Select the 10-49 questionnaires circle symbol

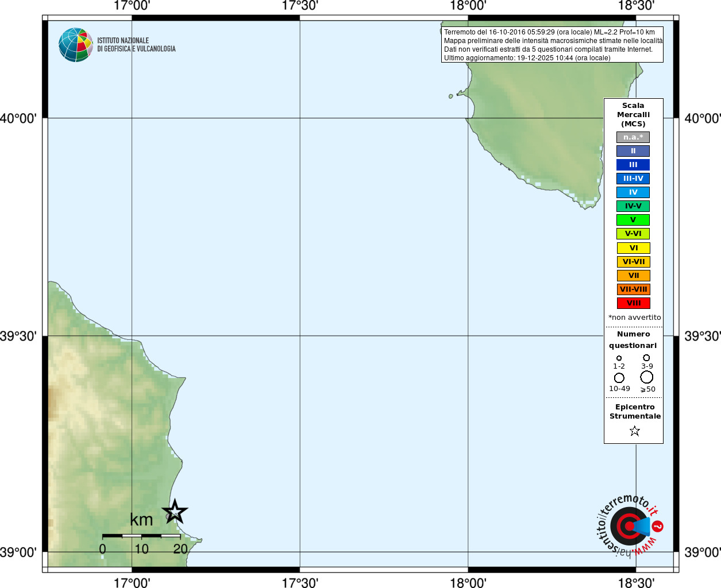pyautogui.click(x=619, y=378)
